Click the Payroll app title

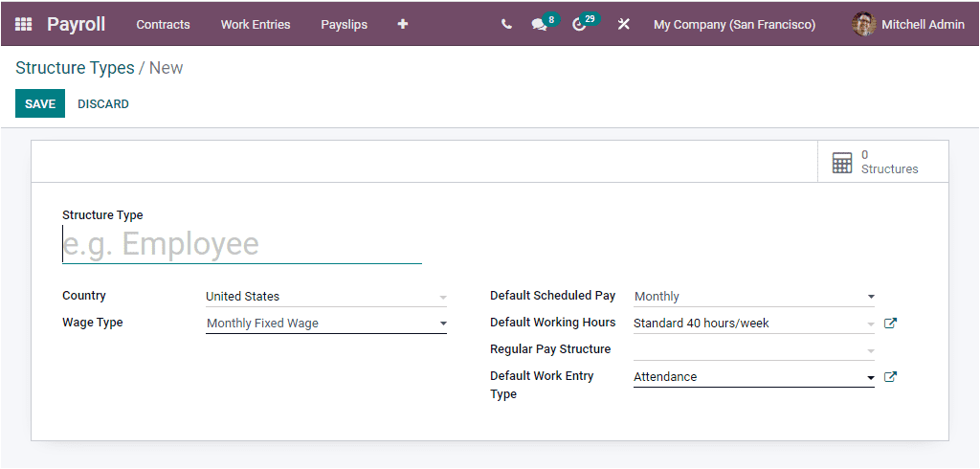click(77, 24)
